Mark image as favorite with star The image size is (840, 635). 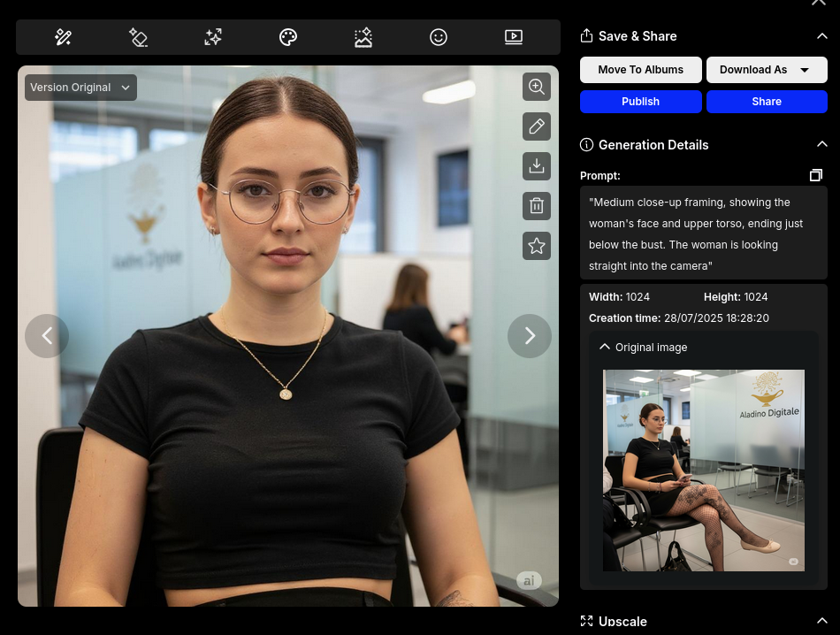point(537,246)
